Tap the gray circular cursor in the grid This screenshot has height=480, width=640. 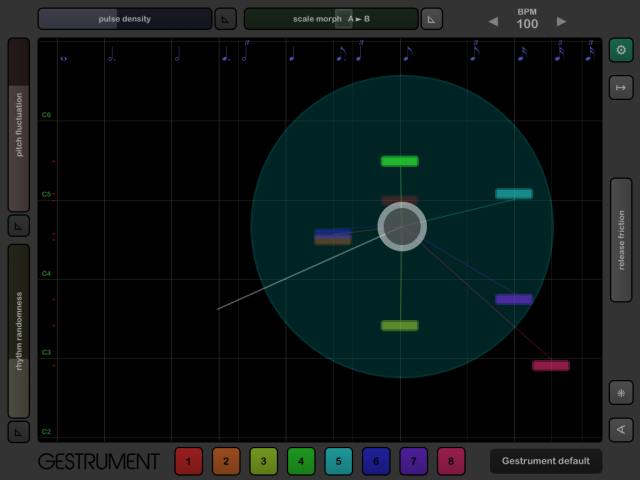tap(402, 226)
